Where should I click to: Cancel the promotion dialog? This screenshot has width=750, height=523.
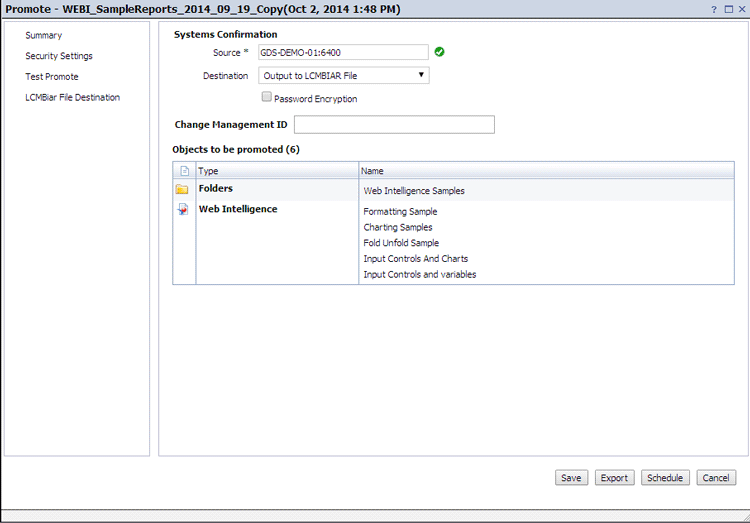pyautogui.click(x=716, y=478)
